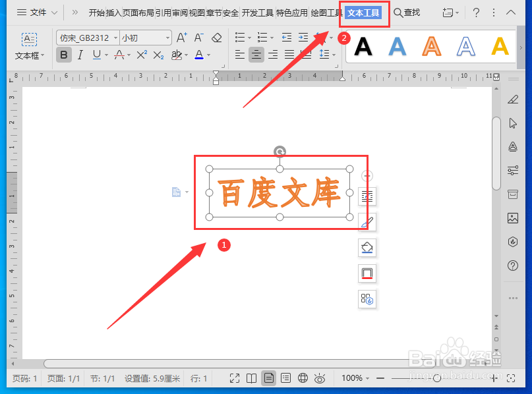Center align the text
This screenshot has width=532, height=394.
tap(256, 54)
